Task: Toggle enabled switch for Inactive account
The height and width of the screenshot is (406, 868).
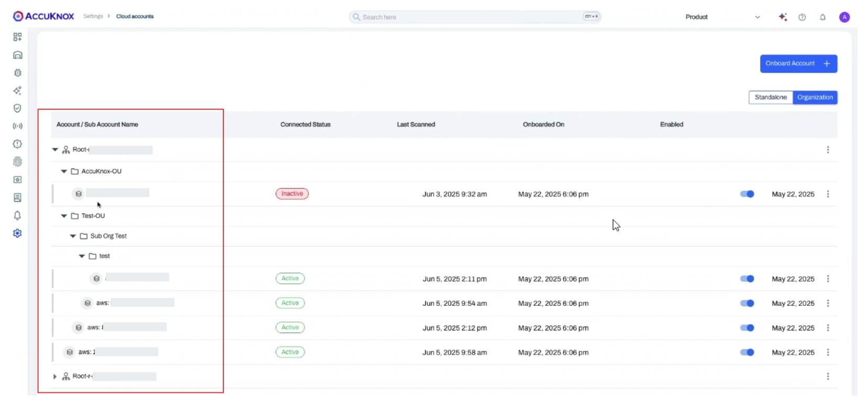Action: pyautogui.click(x=747, y=194)
